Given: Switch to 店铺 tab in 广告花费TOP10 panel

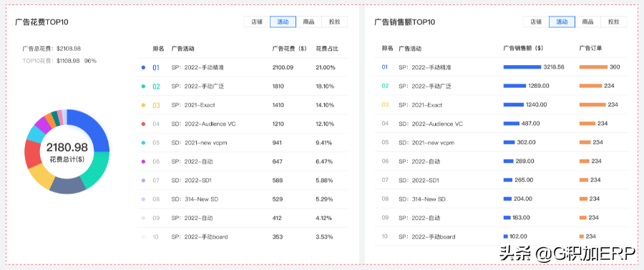Looking at the screenshot, I should pyautogui.click(x=257, y=22).
